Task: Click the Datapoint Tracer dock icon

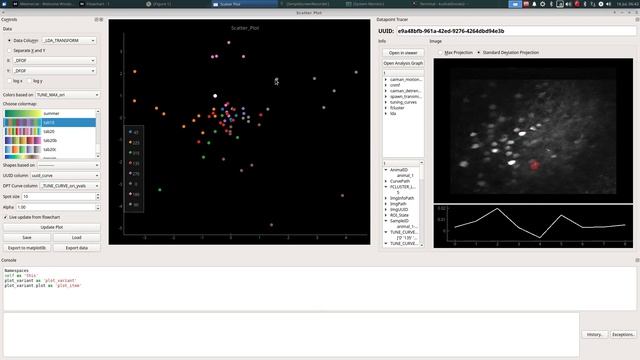Action: [x=637, y=20]
